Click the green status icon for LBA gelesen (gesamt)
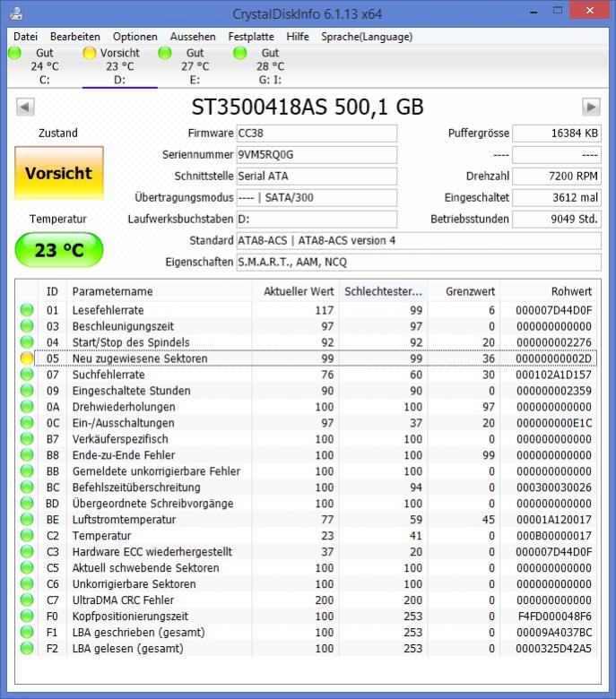Image resolution: width=616 pixels, height=699 pixels. coord(27,648)
